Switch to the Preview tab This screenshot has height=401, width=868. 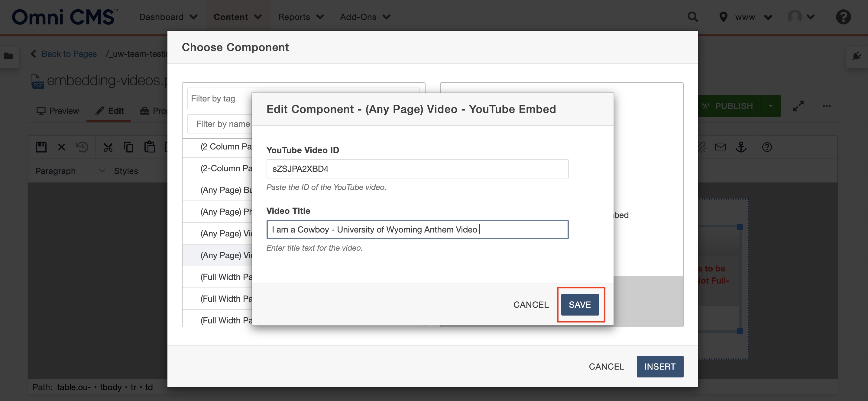(58, 111)
